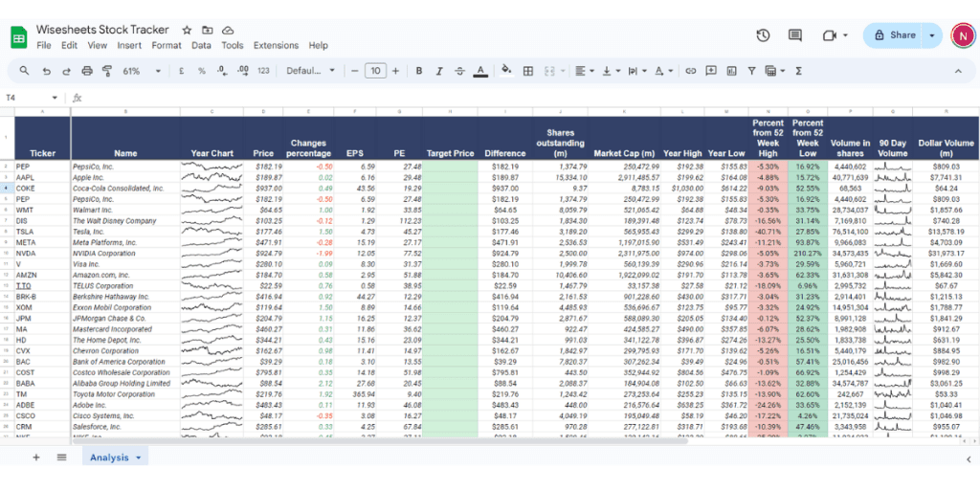Toggle bold formatting
980x491 pixels.
coord(418,71)
